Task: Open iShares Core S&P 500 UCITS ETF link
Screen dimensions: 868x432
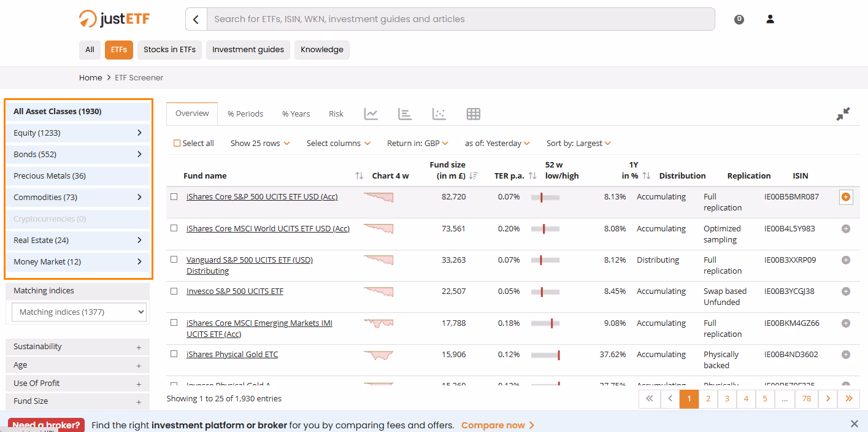Action: (x=262, y=197)
